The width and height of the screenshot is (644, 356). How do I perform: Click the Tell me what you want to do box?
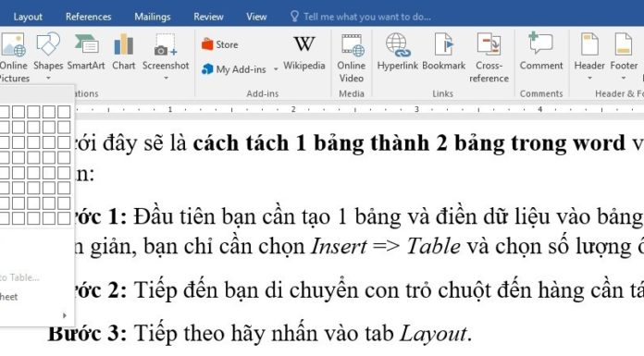(x=367, y=17)
